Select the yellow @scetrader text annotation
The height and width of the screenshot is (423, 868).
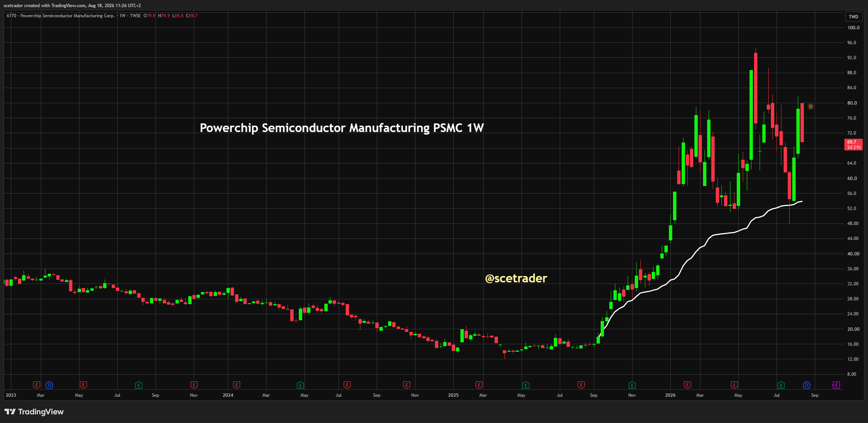point(516,278)
